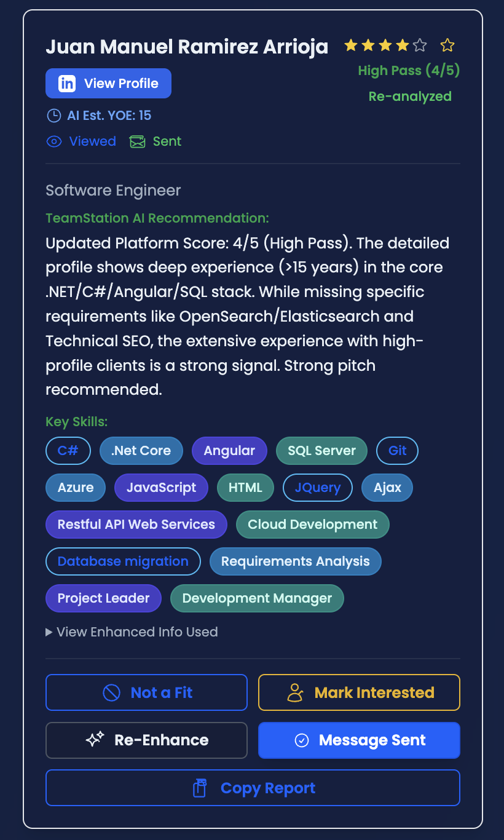The height and width of the screenshot is (840, 504).
Task: Set rating with the fifth star
Action: pyautogui.click(x=420, y=45)
